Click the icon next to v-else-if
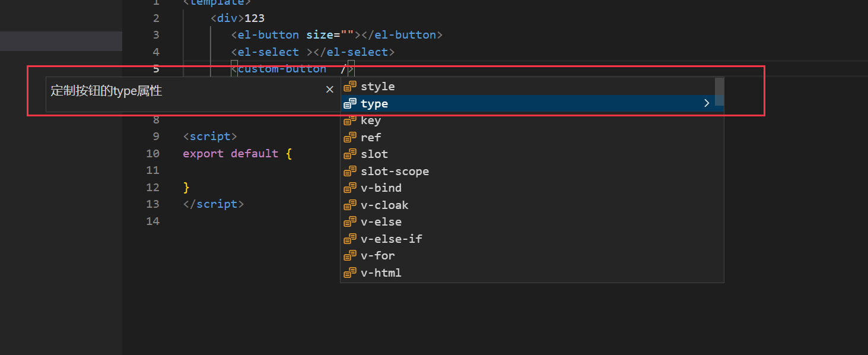 click(x=350, y=239)
